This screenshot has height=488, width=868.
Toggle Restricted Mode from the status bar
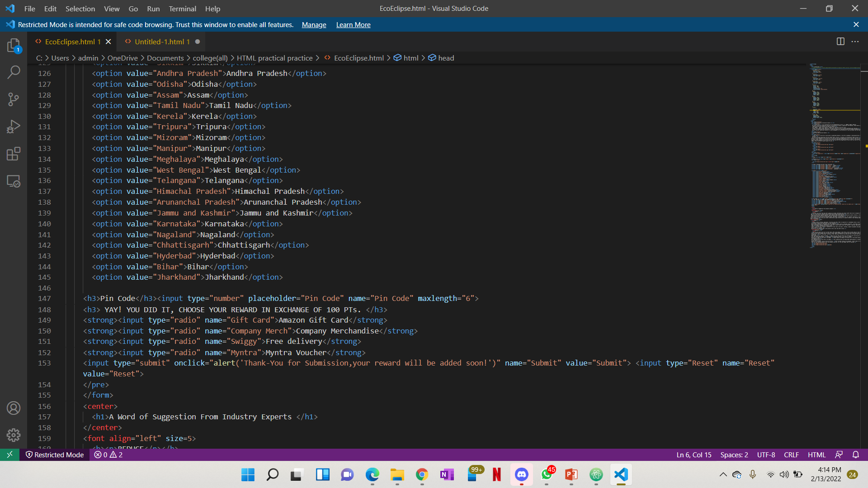point(55,455)
